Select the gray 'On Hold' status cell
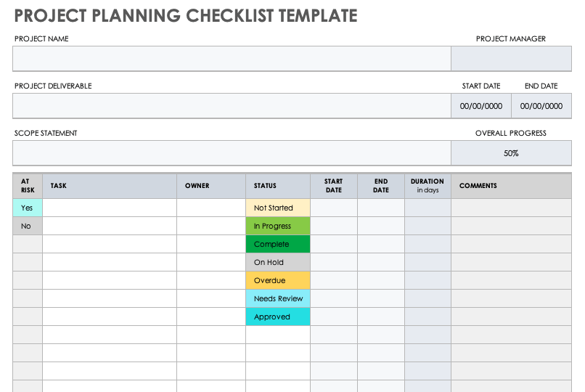 (x=278, y=262)
